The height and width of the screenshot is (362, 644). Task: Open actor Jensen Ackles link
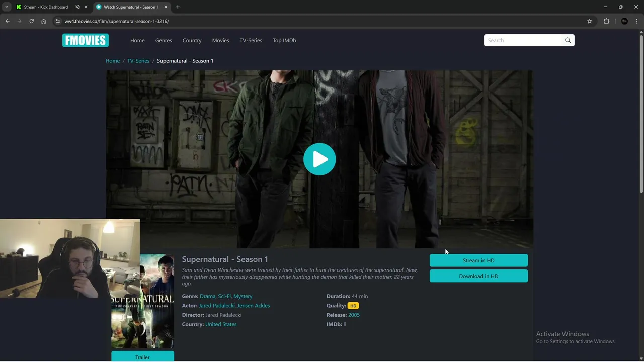(254, 306)
